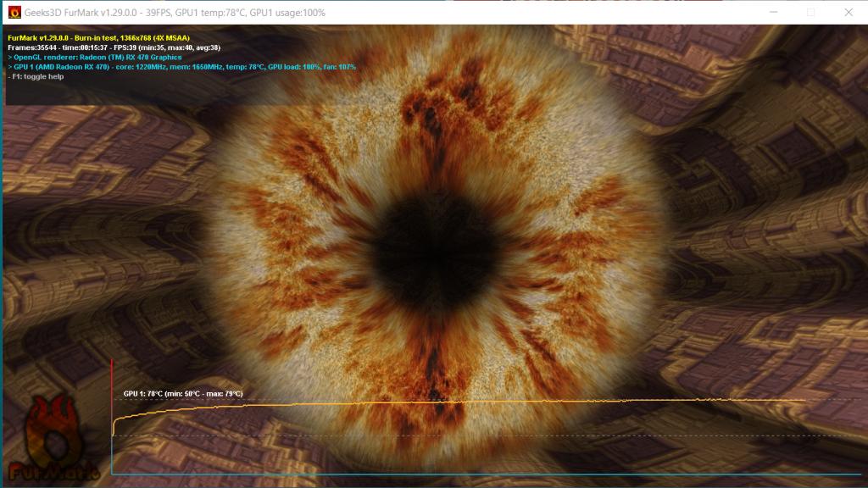This screenshot has width=868, height=488.
Task: Click the 'F1: toggle help' hint text
Action: 36,76
